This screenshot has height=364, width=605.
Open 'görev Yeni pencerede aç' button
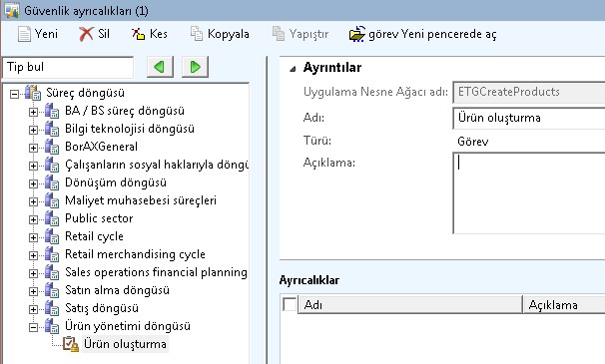(x=422, y=34)
